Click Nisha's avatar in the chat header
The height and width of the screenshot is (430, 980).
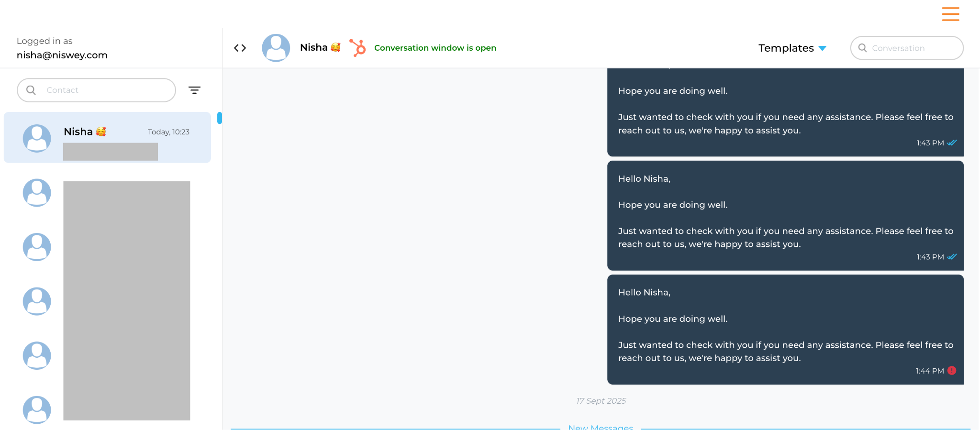point(276,48)
